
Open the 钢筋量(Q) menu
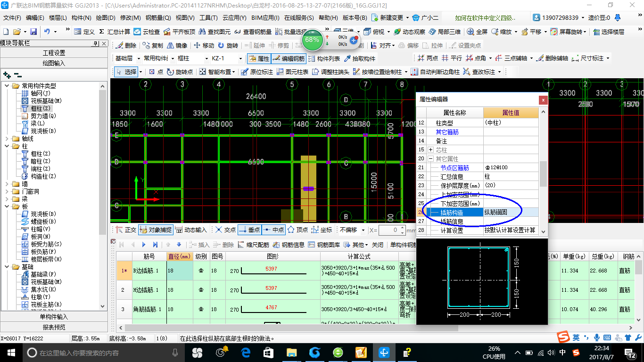pos(158,17)
